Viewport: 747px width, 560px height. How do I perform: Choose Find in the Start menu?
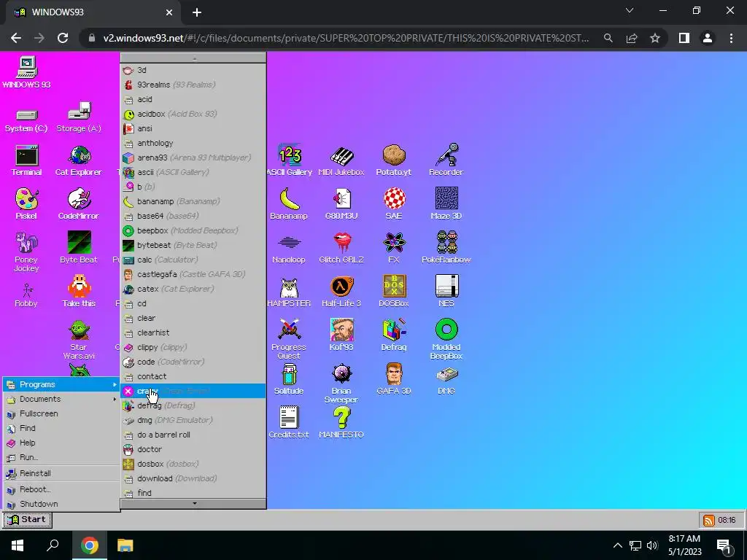pyautogui.click(x=61, y=428)
